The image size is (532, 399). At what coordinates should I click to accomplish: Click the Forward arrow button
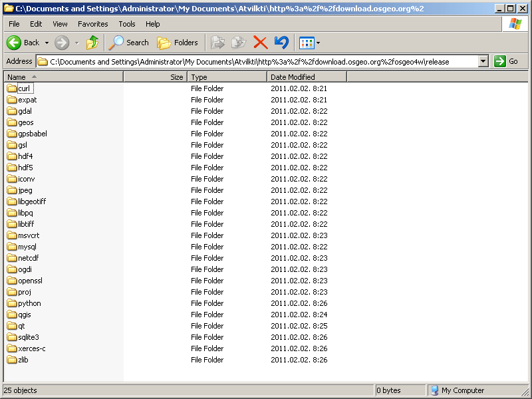click(x=62, y=43)
